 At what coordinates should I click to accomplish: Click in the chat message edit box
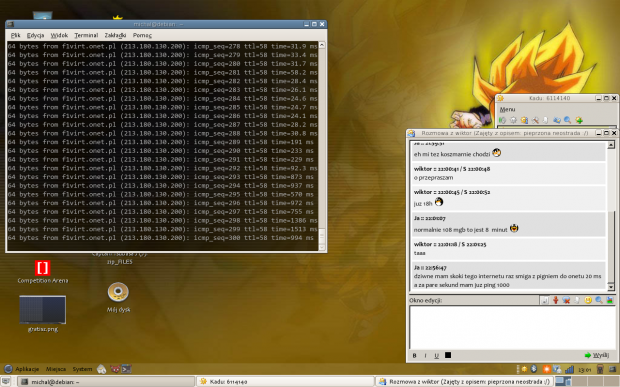tap(512, 327)
